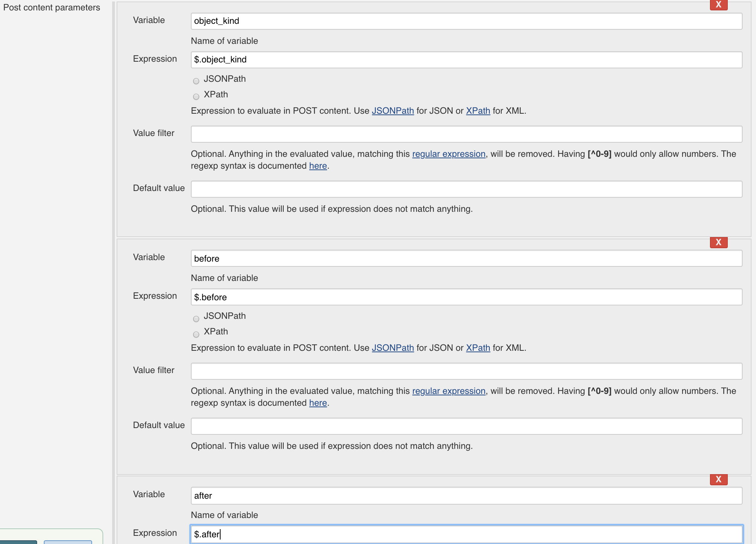Select XPath radio for object_kind expression

coord(196,97)
